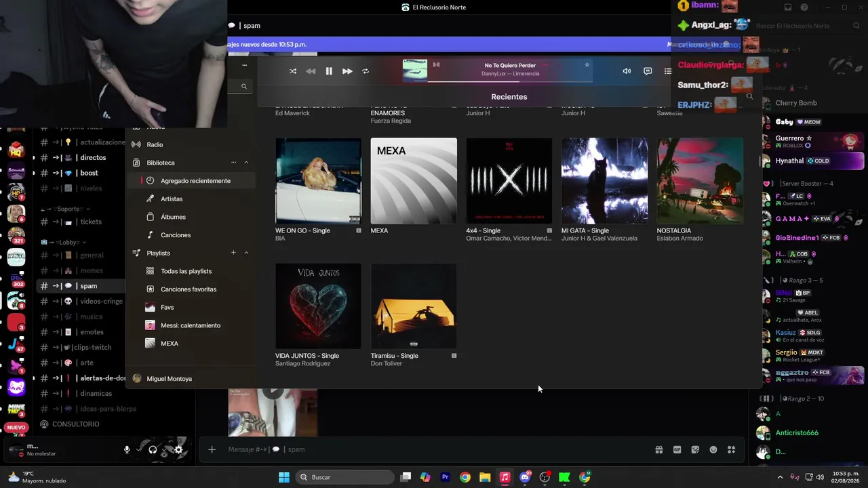This screenshot has width=868, height=488.
Task: Toggle shuffle in the music player
Action: (293, 71)
